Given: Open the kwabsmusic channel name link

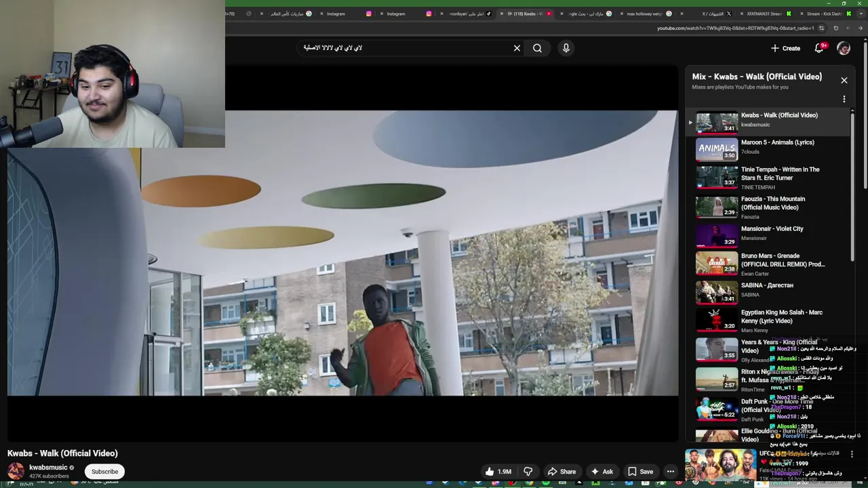Looking at the screenshot, I should 48,467.
